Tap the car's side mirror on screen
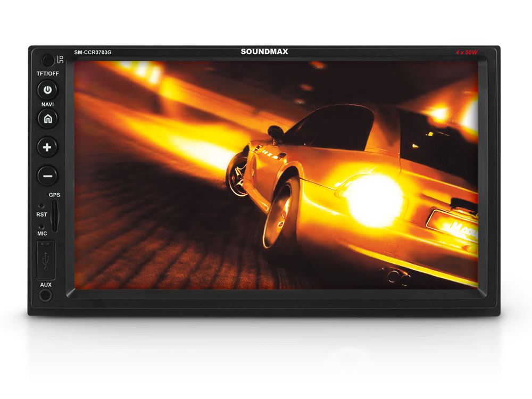532x399 pixels. point(276,132)
